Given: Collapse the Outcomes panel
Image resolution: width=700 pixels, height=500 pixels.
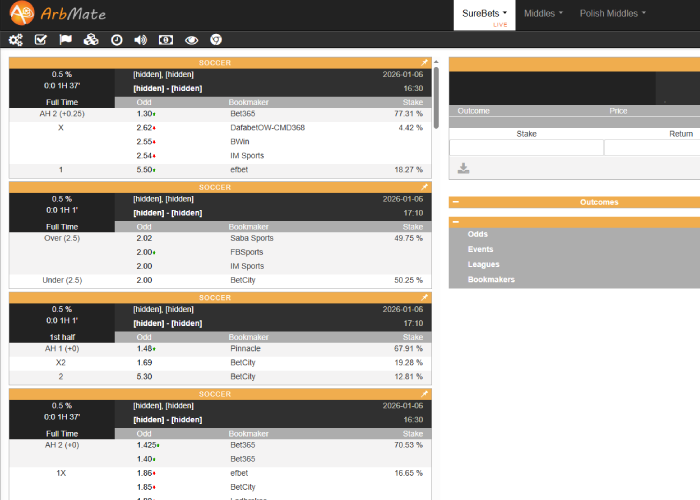Looking at the screenshot, I should coord(455,202).
